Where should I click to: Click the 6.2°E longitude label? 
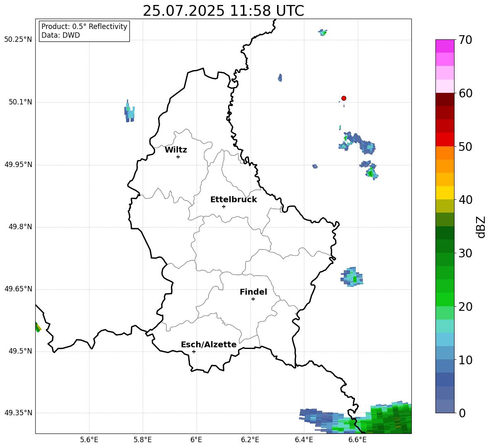[250, 440]
